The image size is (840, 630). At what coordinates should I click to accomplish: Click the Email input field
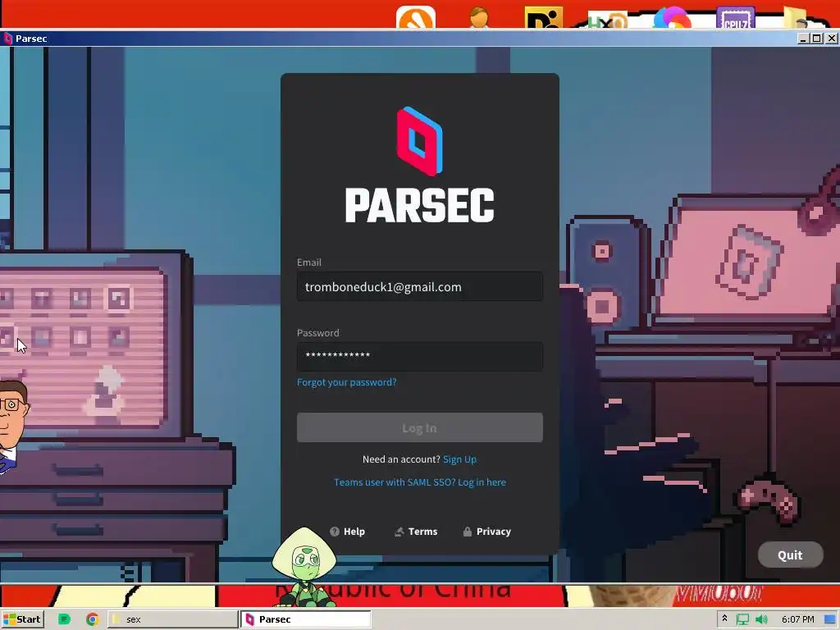[x=419, y=286]
